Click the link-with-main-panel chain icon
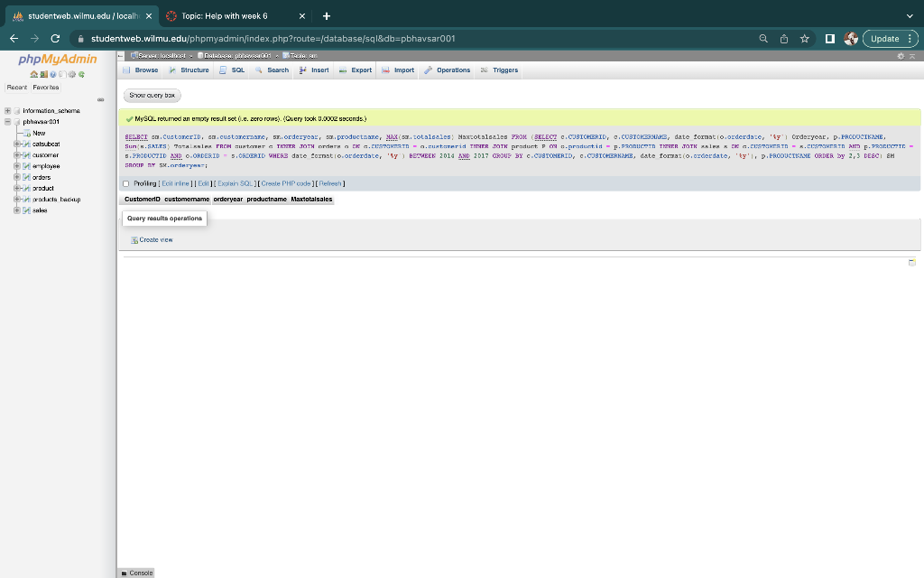The image size is (924, 578). point(101,99)
